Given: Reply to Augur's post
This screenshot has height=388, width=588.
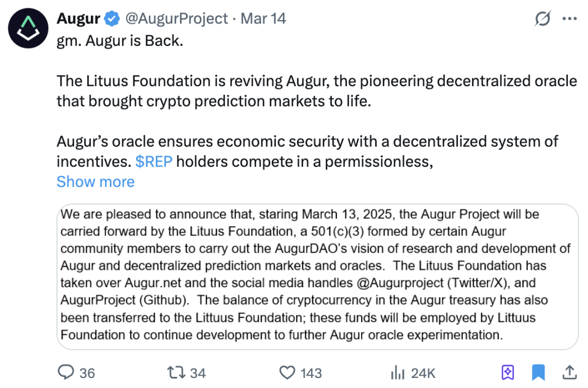Looking at the screenshot, I should click(66, 371).
